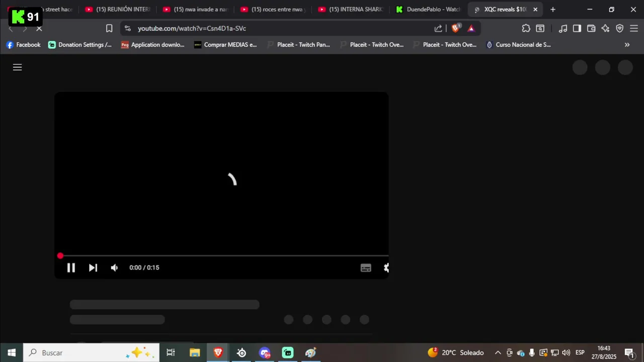Open tab search icon in the toolbar
The image size is (644, 362).
[540, 29]
